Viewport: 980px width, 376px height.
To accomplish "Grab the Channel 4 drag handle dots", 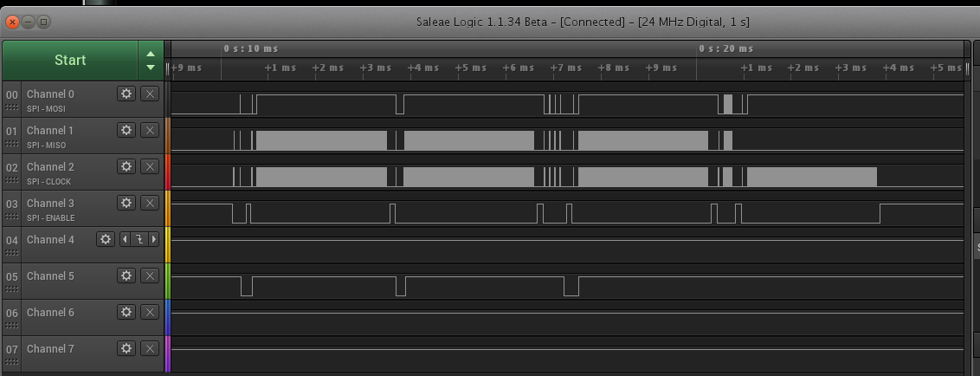I will (12, 253).
